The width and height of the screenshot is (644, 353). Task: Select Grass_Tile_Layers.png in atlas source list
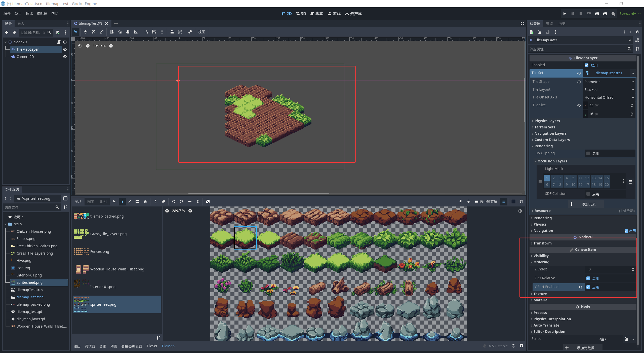tap(108, 234)
